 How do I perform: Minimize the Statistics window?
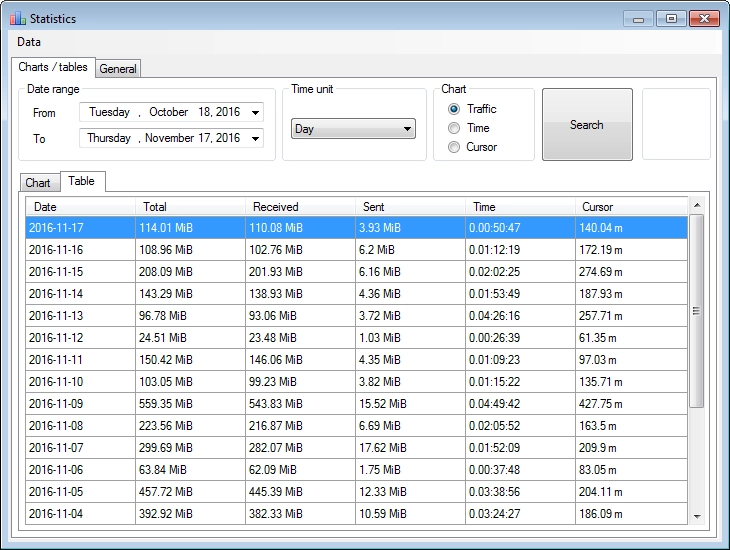pos(639,19)
